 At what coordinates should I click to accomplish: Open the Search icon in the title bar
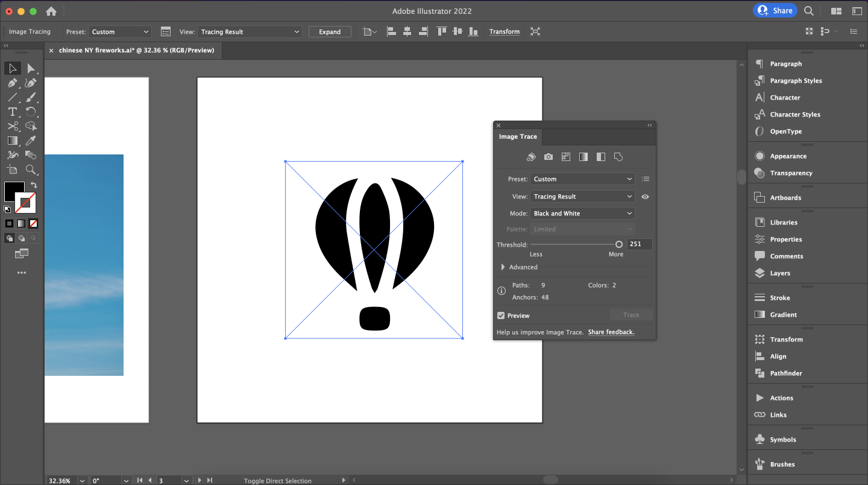tap(809, 11)
